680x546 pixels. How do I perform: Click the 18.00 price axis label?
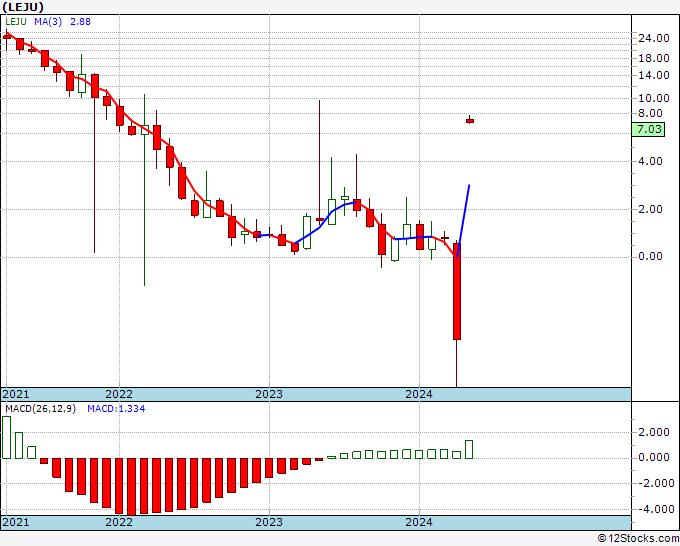click(654, 58)
